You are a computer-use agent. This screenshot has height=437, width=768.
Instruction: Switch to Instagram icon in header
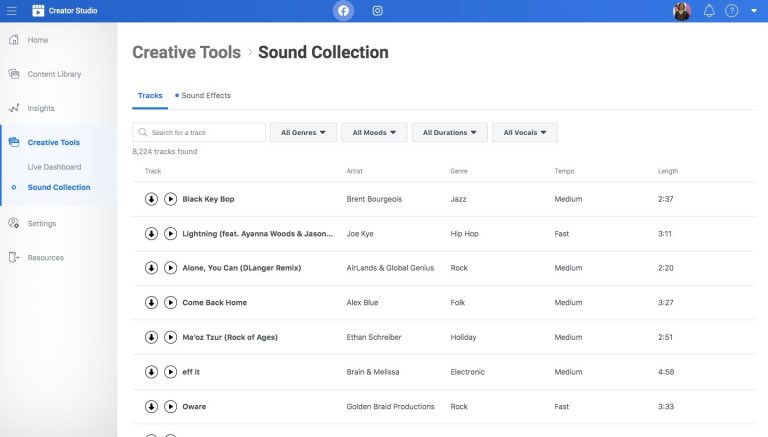(377, 11)
